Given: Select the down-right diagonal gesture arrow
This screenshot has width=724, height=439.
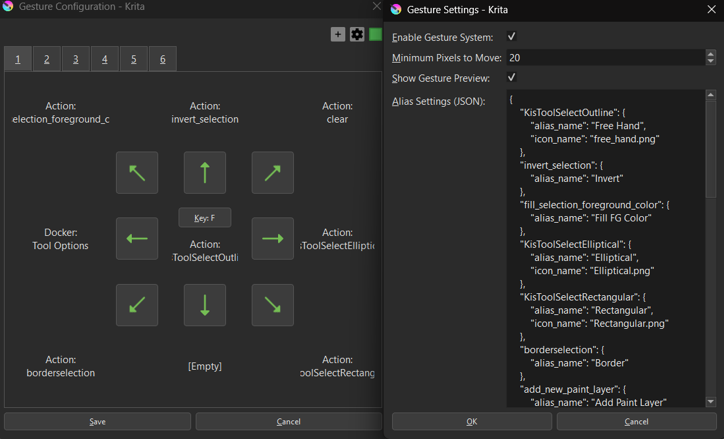Looking at the screenshot, I should 272,305.
